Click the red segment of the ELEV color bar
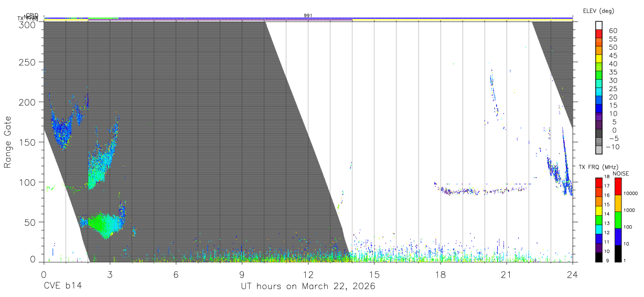The height and width of the screenshot is (297, 644). tap(599, 34)
